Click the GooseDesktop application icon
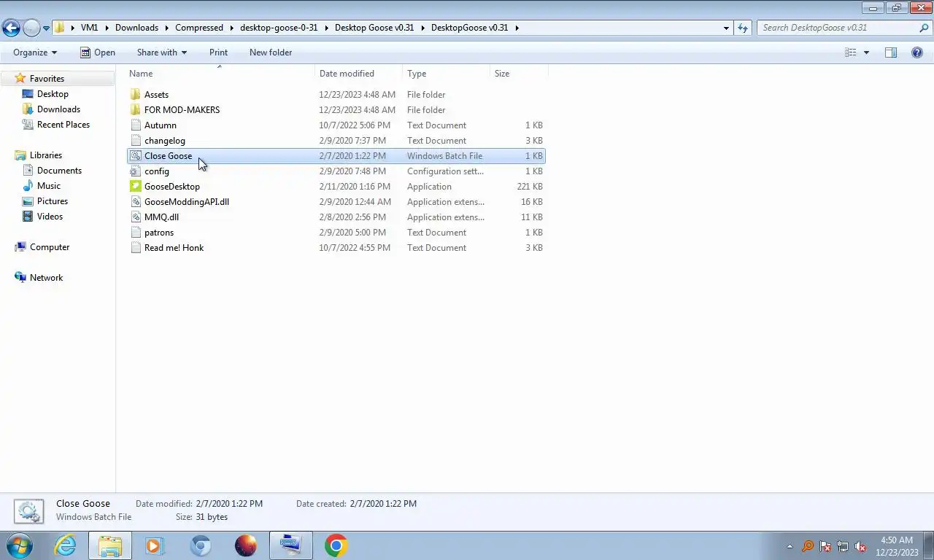 pos(135,187)
